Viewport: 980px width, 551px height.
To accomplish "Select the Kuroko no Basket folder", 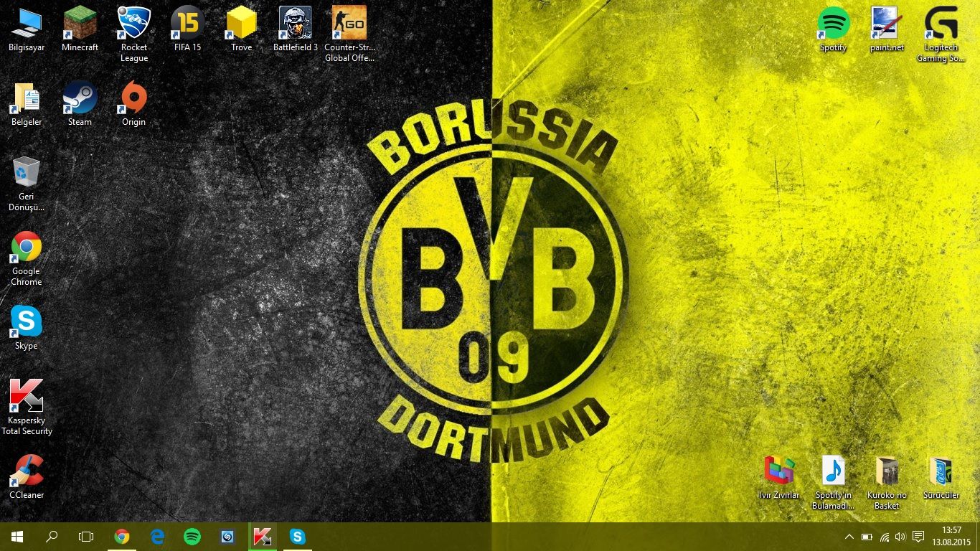I will [887, 482].
